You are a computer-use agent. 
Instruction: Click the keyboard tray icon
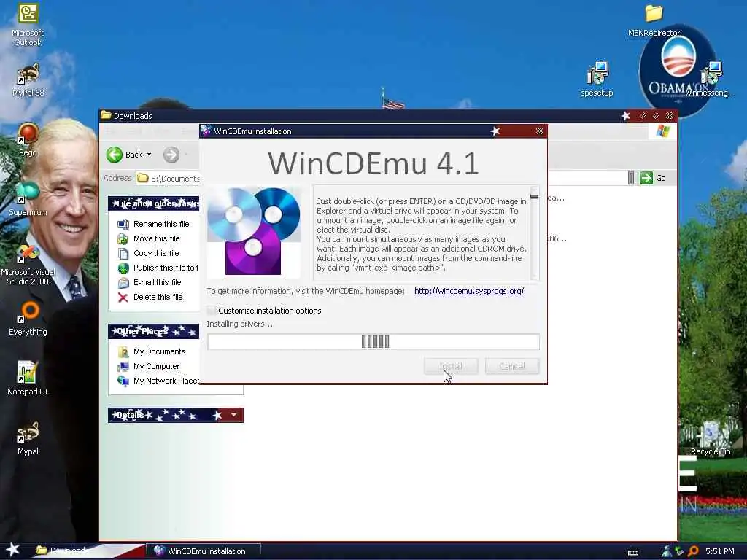tap(633, 553)
